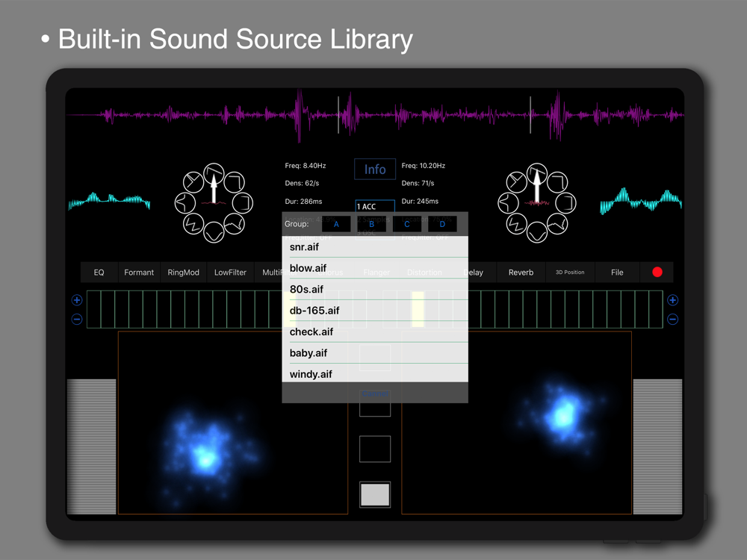The image size is (747, 560).
Task: Select sample group D
Action: point(442,224)
